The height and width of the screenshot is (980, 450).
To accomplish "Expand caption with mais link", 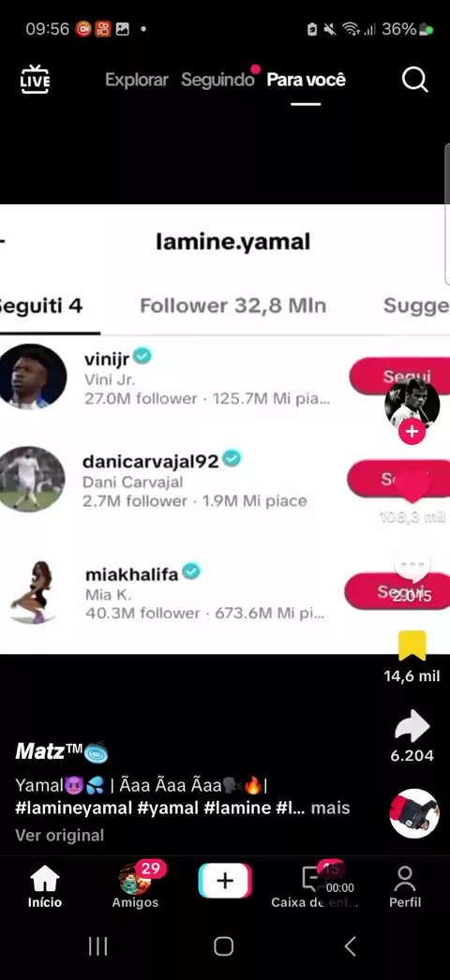I will pos(330,809).
